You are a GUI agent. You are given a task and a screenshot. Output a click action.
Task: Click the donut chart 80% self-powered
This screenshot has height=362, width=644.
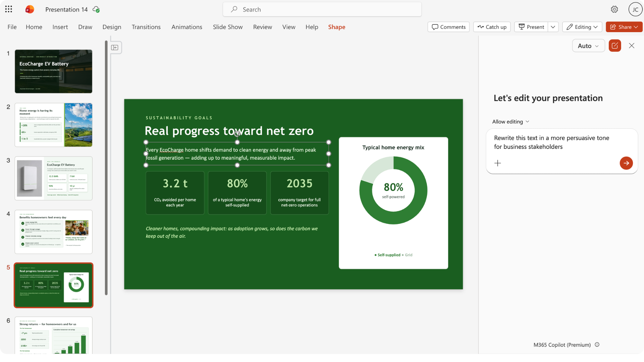pos(393,190)
